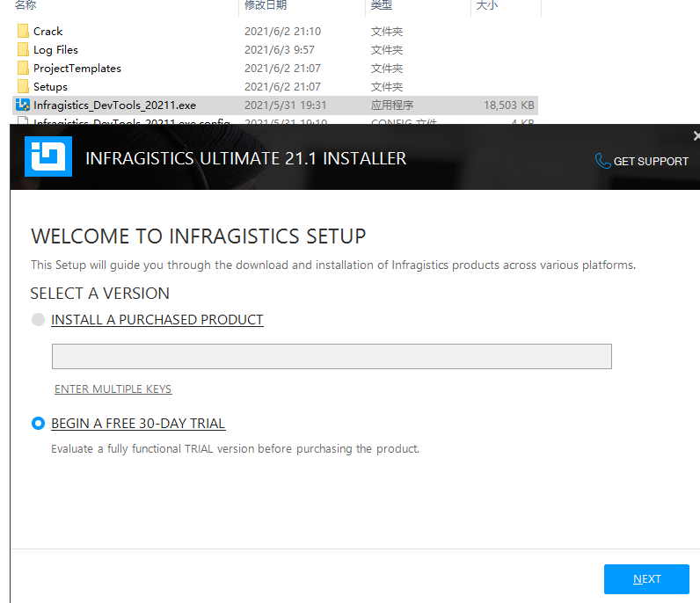Select Begin a Free 30-Day Trial radio
The image size is (700, 603).
tap(39, 423)
